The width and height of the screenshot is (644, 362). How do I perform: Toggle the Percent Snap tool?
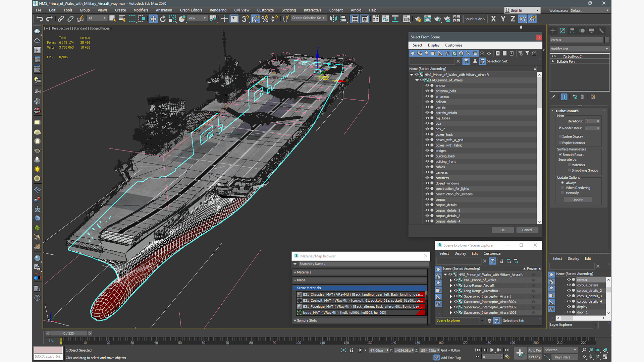click(265, 19)
